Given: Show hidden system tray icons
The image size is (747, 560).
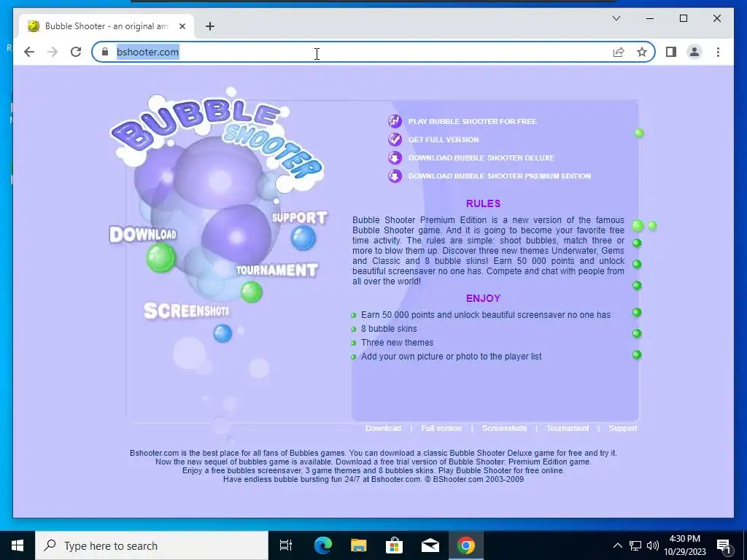Looking at the screenshot, I should point(617,545).
